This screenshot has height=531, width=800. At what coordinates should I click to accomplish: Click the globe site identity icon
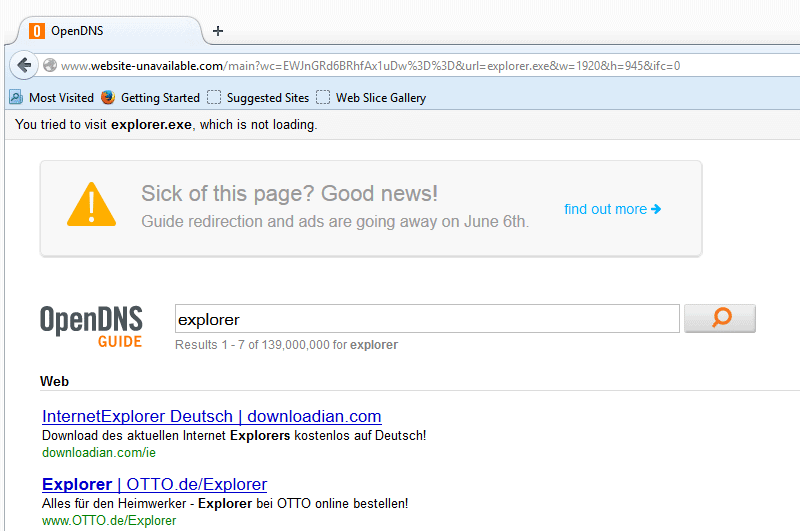[50, 65]
